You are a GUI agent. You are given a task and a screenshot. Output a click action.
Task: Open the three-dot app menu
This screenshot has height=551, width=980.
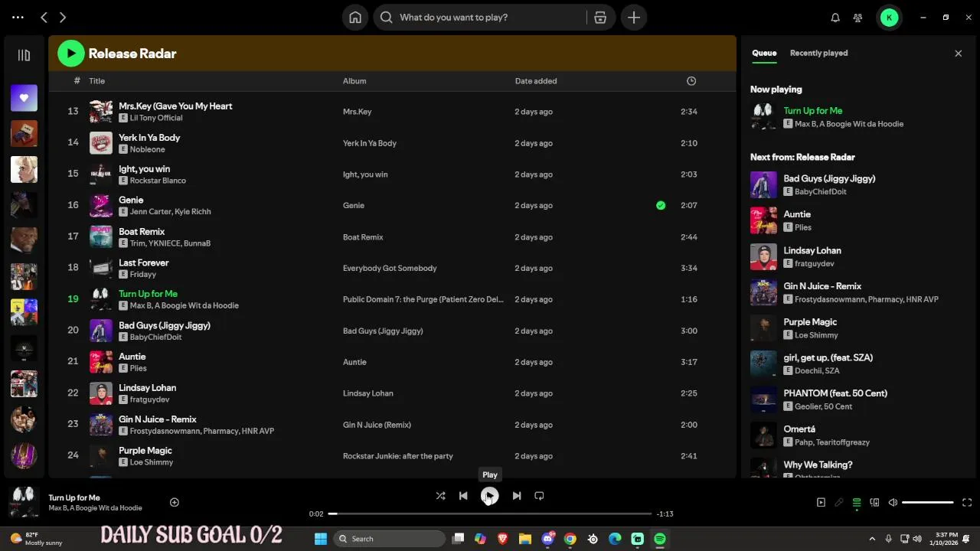(18, 18)
